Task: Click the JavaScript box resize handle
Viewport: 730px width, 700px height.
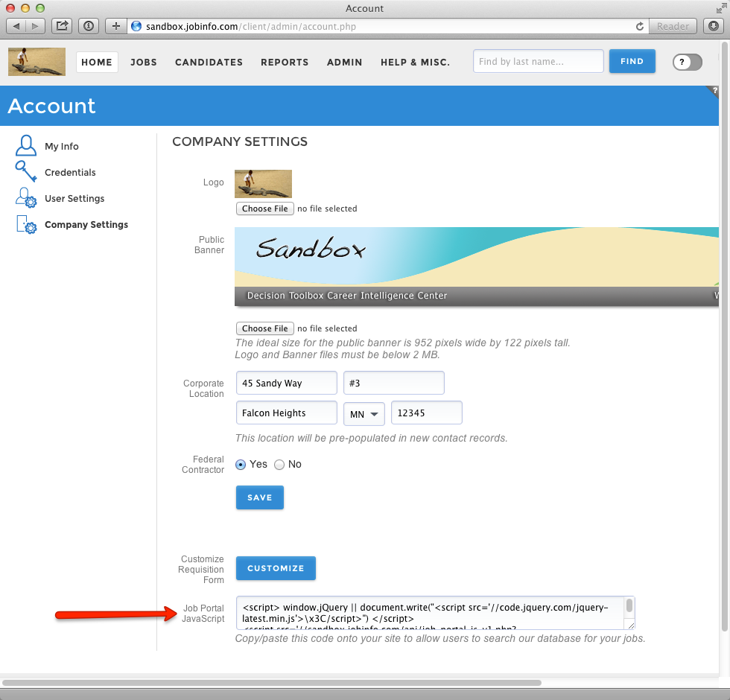Action: tap(631, 626)
